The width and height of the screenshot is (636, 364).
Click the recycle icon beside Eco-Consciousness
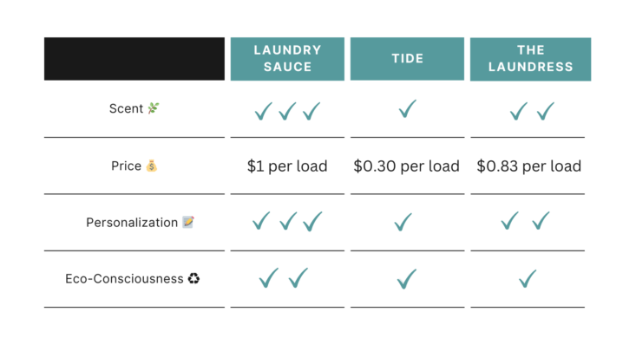[193, 278]
